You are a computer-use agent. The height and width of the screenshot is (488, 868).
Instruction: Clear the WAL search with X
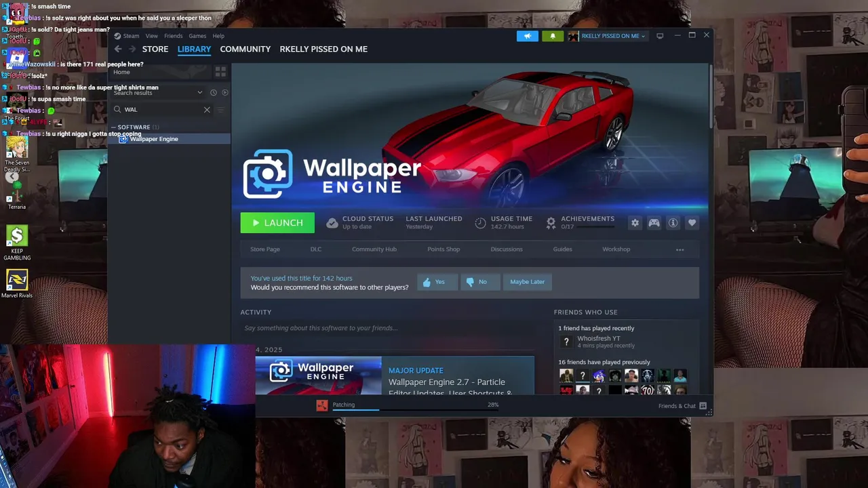tap(207, 109)
